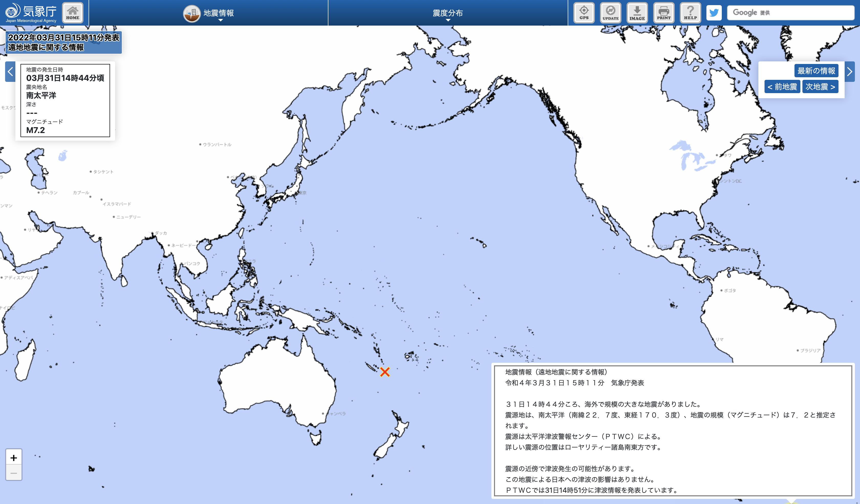Go to next earthquake 次地震
Screen dimensions: 860x504
[x=820, y=87]
